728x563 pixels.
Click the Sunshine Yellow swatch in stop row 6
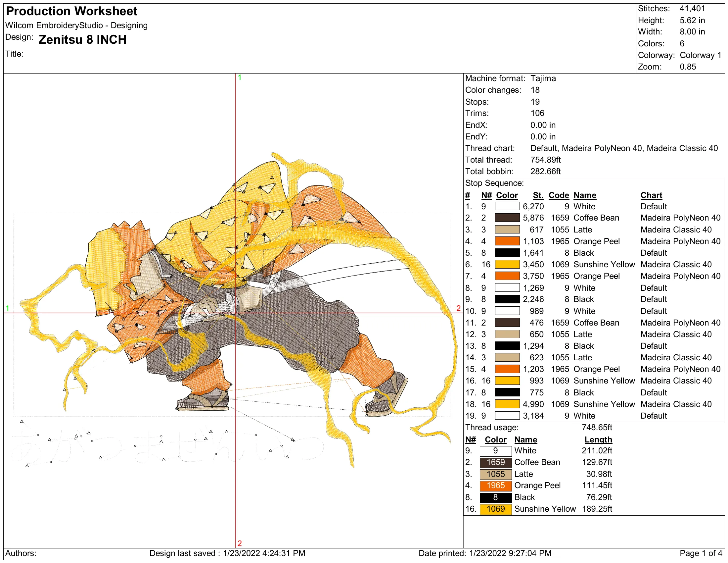[507, 265]
